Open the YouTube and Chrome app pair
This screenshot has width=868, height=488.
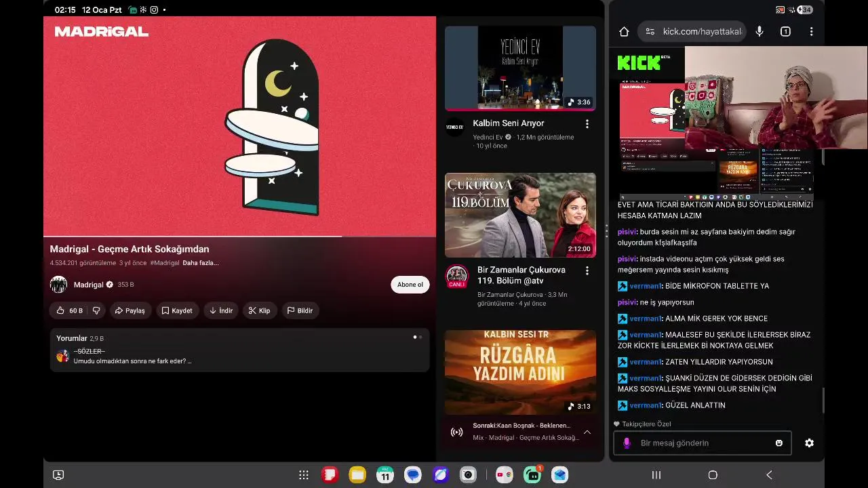[504, 475]
